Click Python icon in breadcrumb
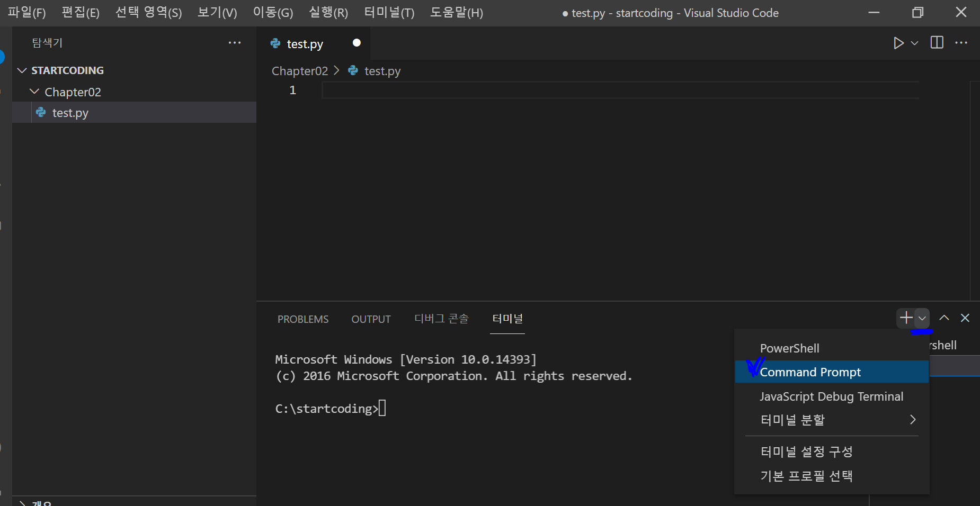 [353, 70]
